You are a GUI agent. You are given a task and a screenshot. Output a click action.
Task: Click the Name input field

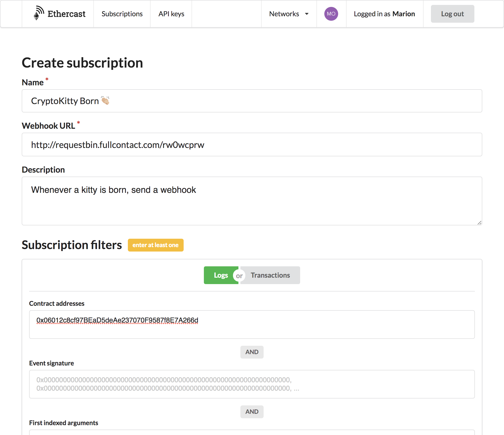[x=252, y=101]
